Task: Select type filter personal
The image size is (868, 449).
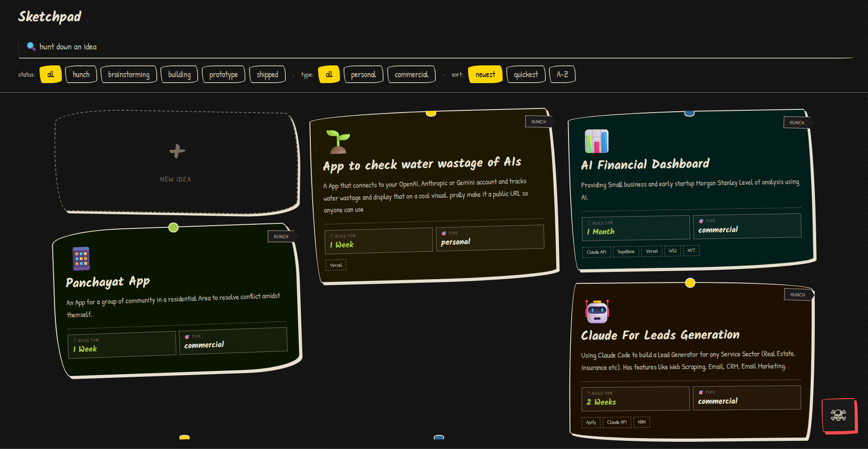Action: click(x=363, y=74)
